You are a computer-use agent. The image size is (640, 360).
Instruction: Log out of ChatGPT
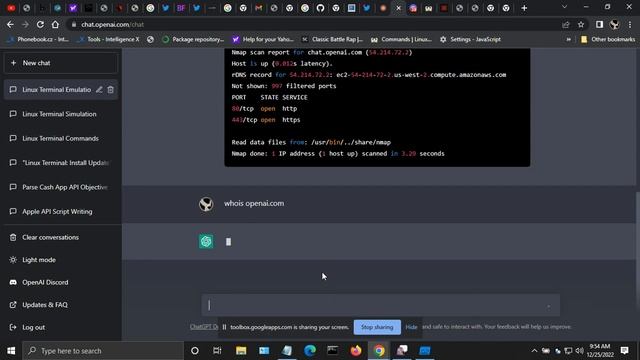[x=61, y=327]
